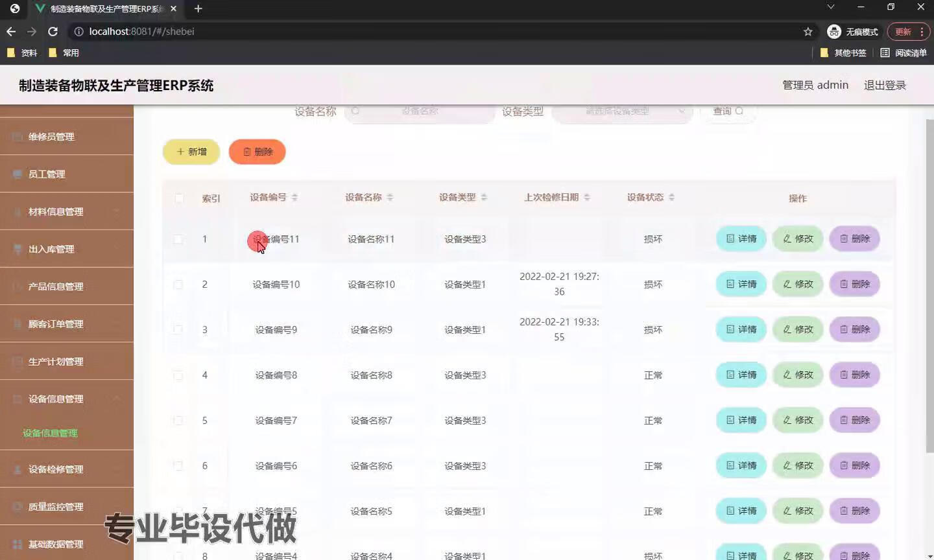Check the checkbox for row 1
The image size is (934, 560).
[178, 239]
